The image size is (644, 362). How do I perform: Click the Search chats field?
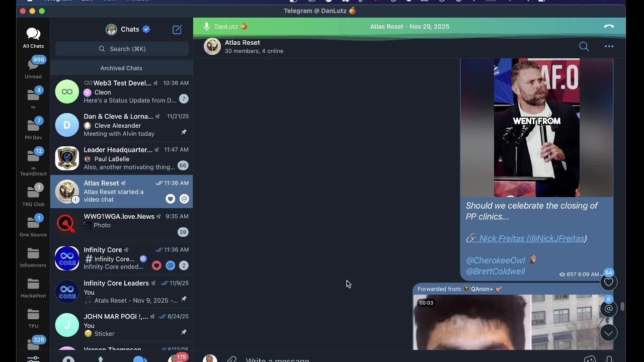coord(122,49)
